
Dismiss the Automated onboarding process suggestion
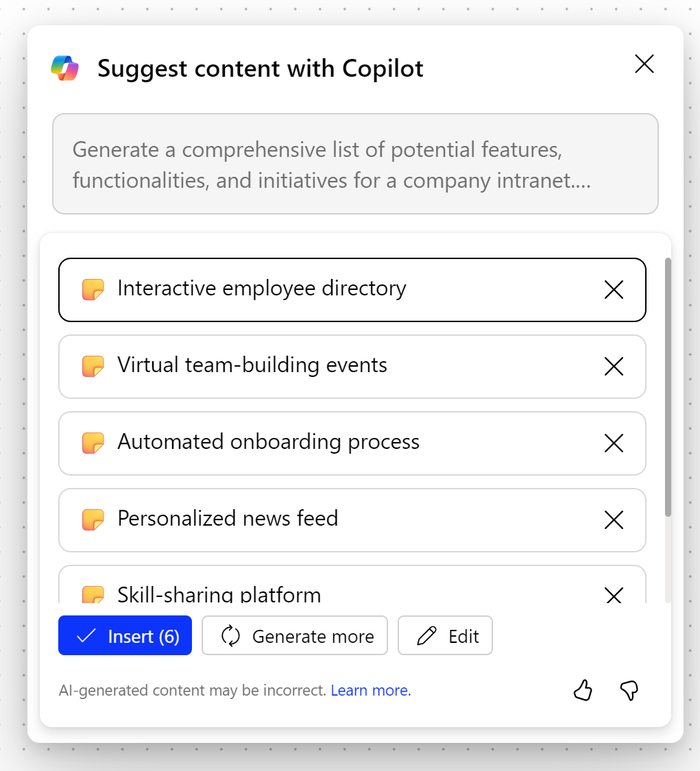coord(614,443)
